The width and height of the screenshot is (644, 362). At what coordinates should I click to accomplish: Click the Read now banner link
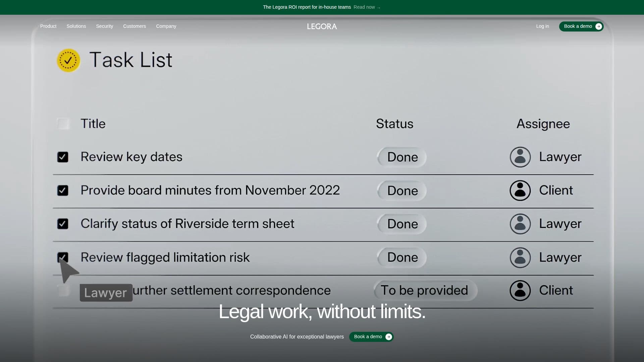367,7
